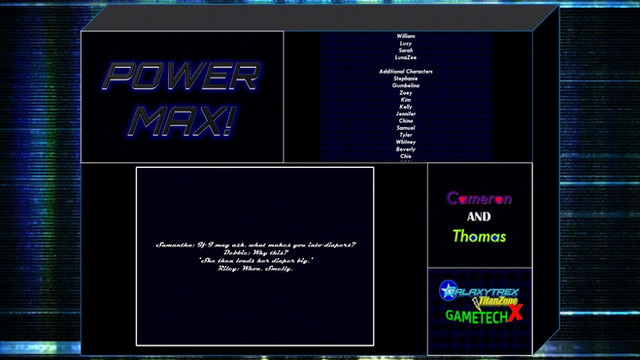Click the credit name William
Screen dimensions: 640x360
coord(406,36)
